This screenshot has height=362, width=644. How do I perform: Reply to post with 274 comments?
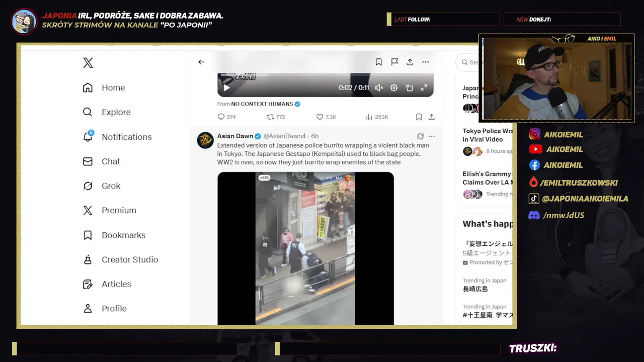click(x=226, y=117)
